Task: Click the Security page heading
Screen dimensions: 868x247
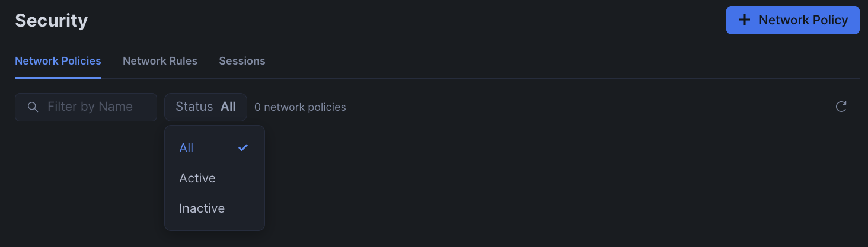Action: (x=52, y=21)
